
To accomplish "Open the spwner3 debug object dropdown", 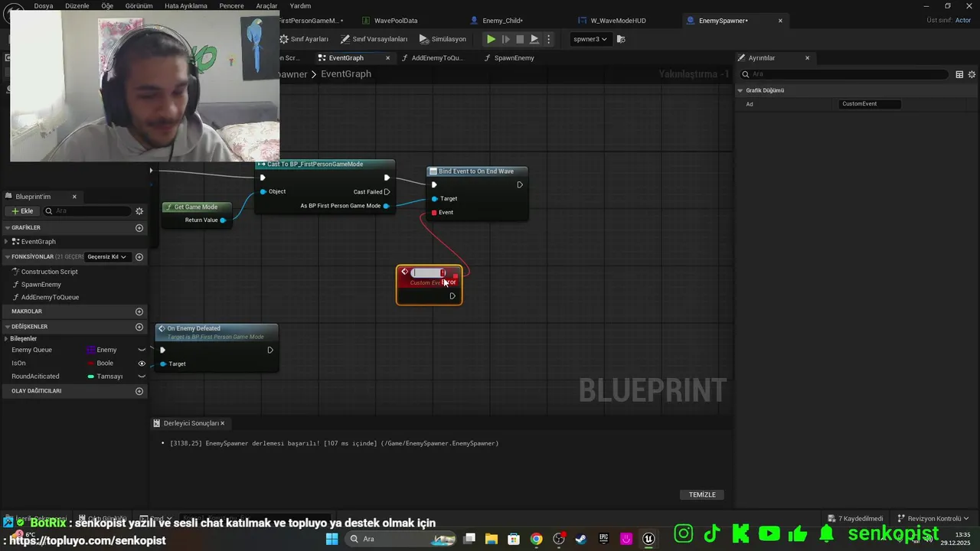I will [x=590, y=39].
